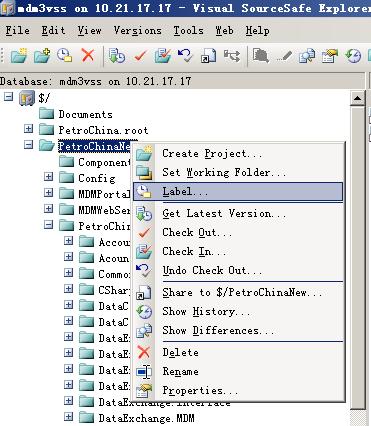Choose Delete in context menu

pos(238,353)
